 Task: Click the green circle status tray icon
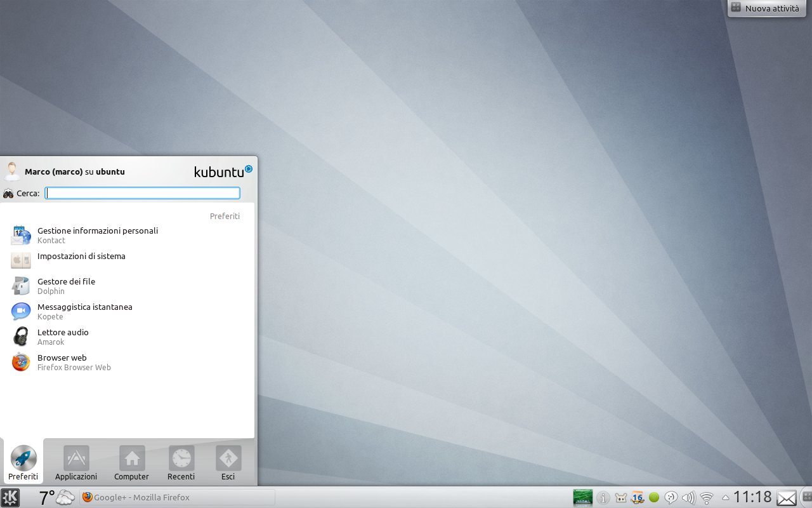654,498
